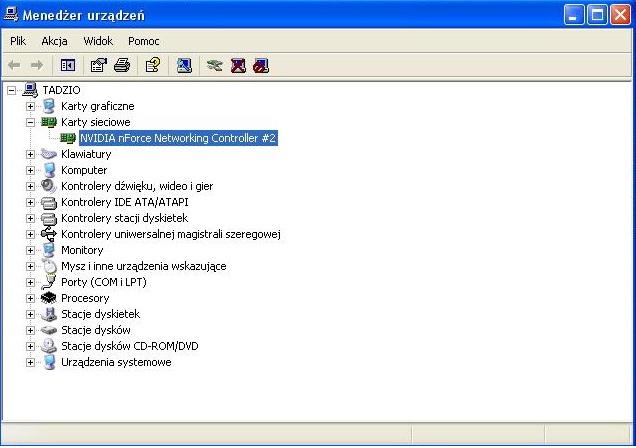Expand Kontrolery stacji dyskietek node
This screenshot has height=448, width=636.
30,218
